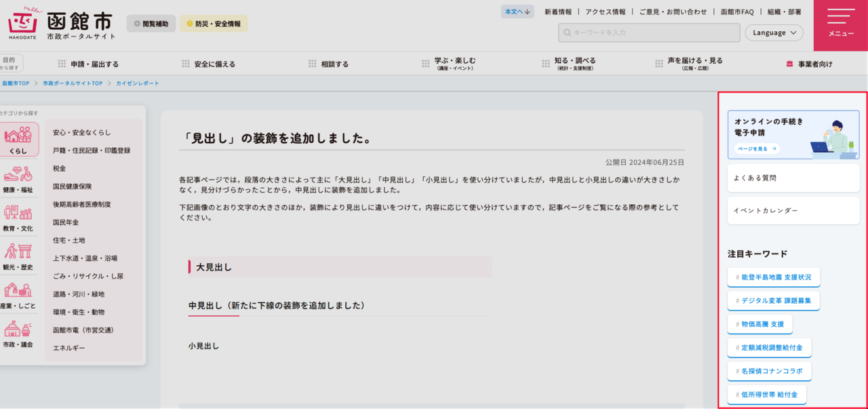Select the くらし category icon

pyautogui.click(x=18, y=140)
